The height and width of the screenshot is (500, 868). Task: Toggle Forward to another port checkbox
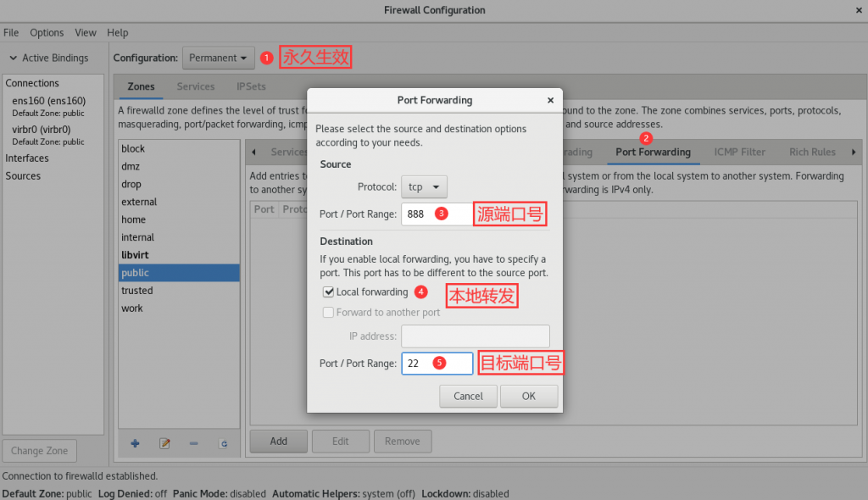[x=328, y=313]
